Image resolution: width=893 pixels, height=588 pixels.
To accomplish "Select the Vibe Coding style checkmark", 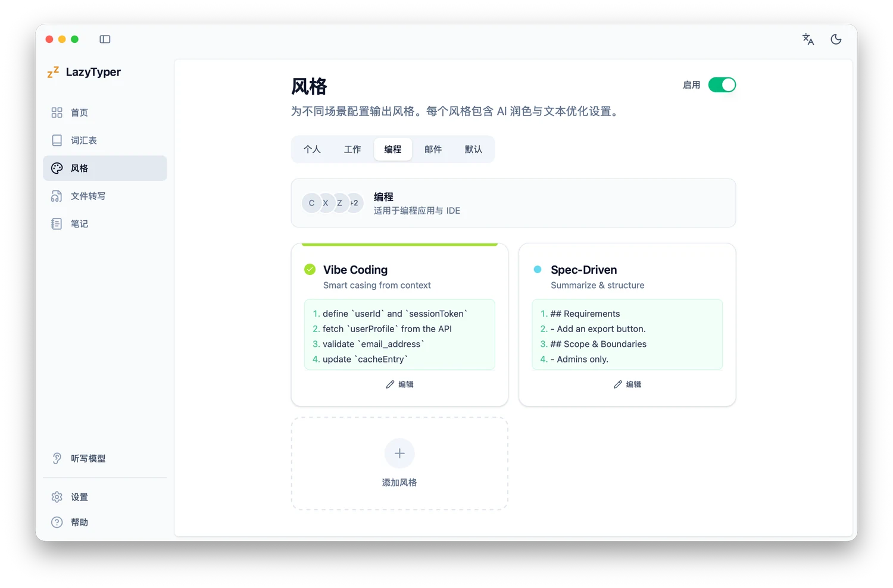I will (x=310, y=270).
